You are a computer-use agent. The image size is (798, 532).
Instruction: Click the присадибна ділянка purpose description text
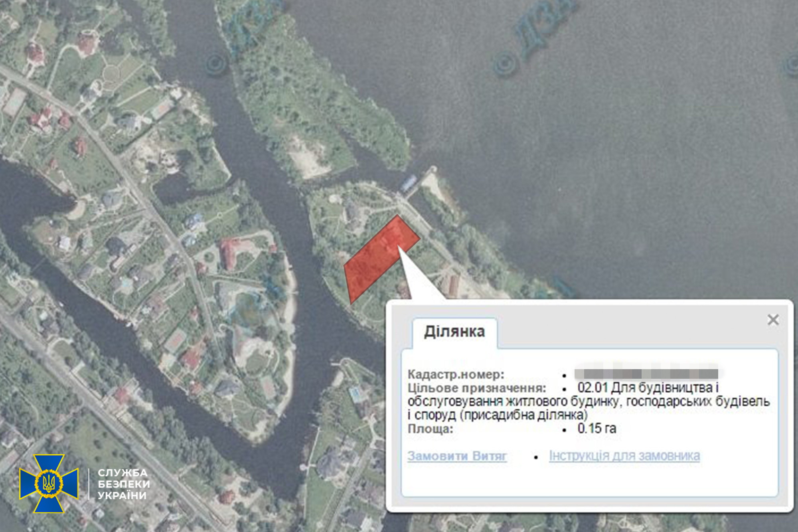[x=524, y=415]
